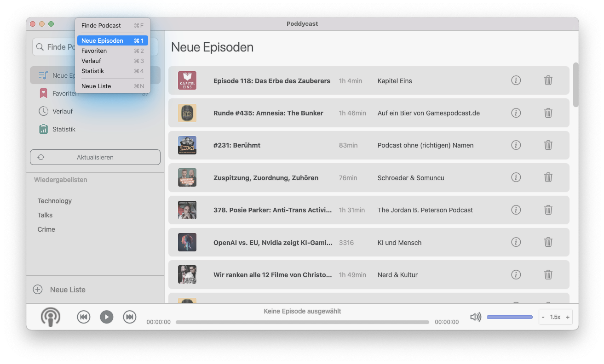Create a playlist with the sidebar Neue Liste button

[59, 290]
